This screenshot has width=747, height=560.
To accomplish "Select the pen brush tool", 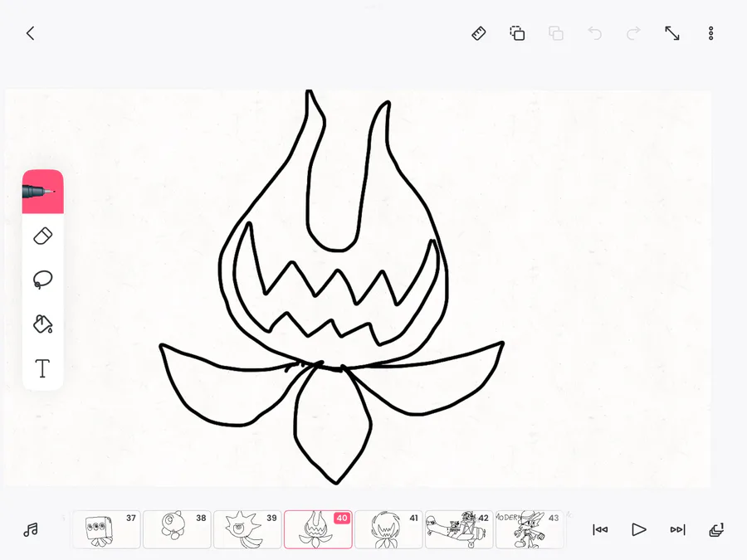I will tap(43, 192).
